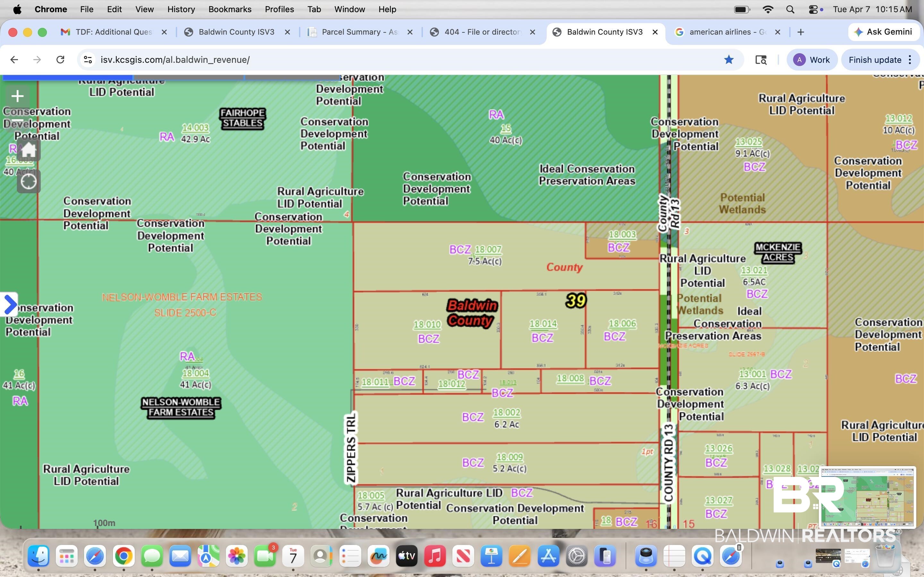Open site information icon in address bar

tap(88, 60)
